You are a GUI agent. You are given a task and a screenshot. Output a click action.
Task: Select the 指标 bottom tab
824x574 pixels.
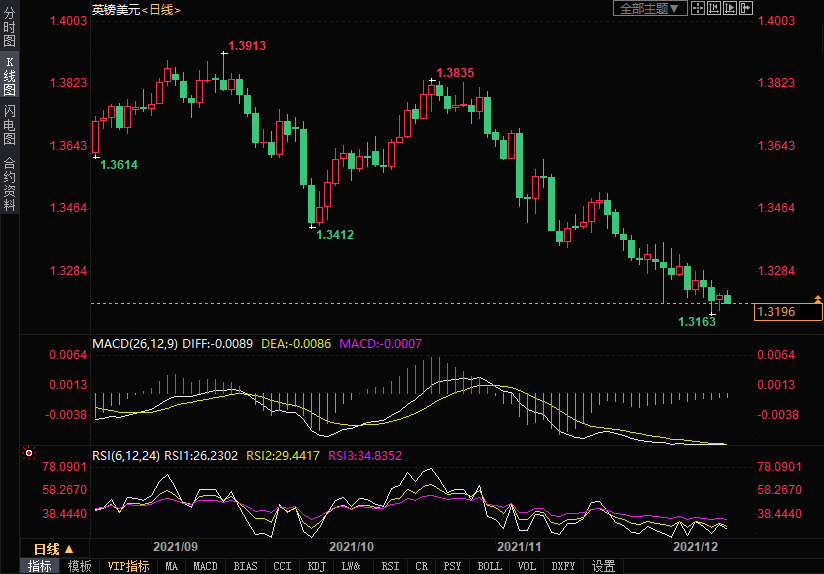pos(40,566)
